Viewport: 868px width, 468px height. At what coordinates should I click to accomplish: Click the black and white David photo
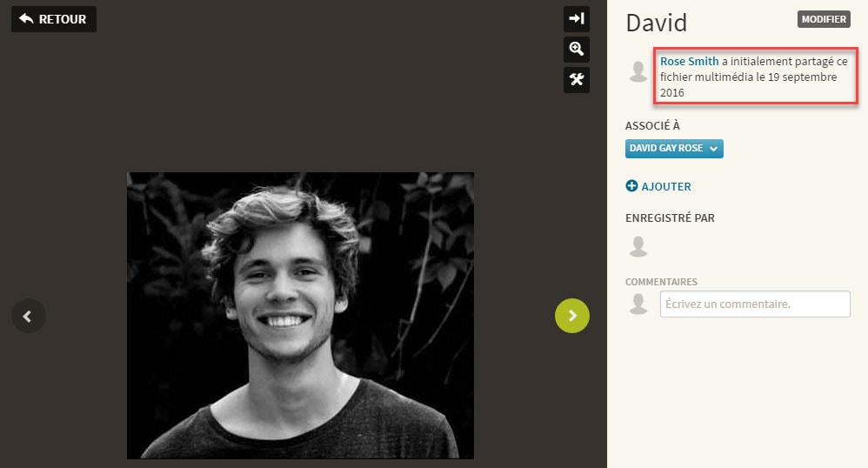(301, 316)
